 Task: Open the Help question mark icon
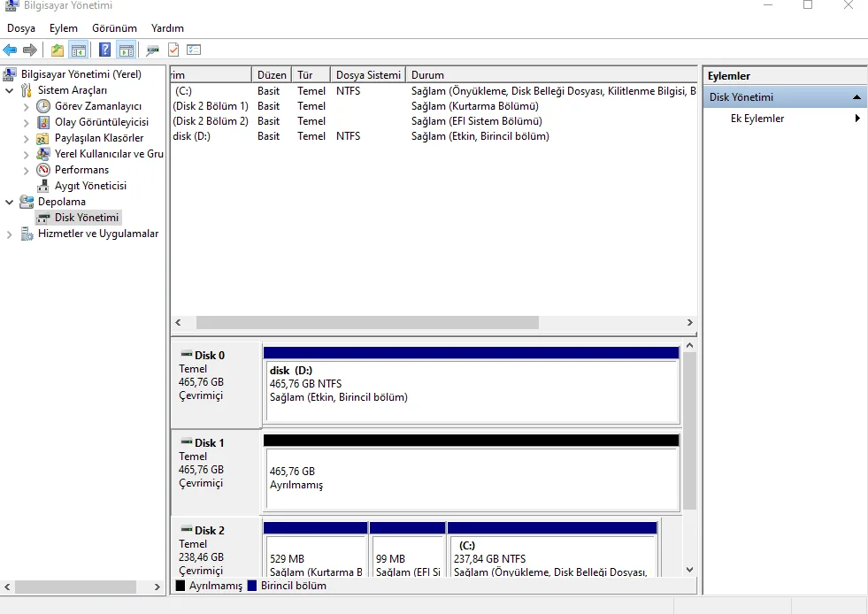pyautogui.click(x=104, y=50)
